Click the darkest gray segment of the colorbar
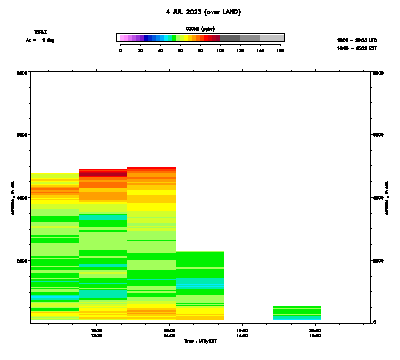Viewport: 400px width, 360px height. click(x=230, y=38)
